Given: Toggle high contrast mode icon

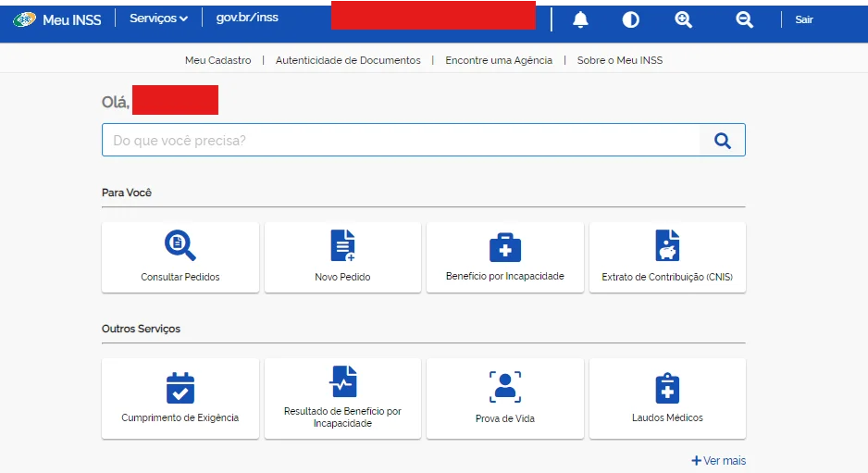Looking at the screenshot, I should point(630,20).
